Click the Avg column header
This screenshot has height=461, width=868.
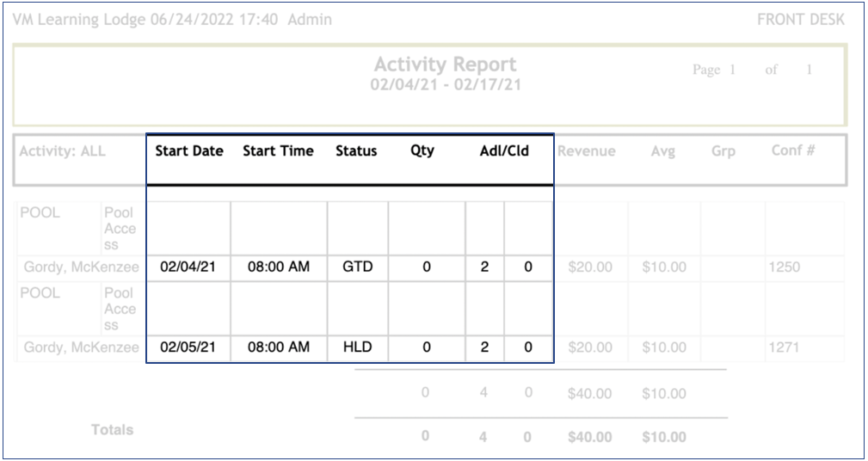click(x=663, y=151)
